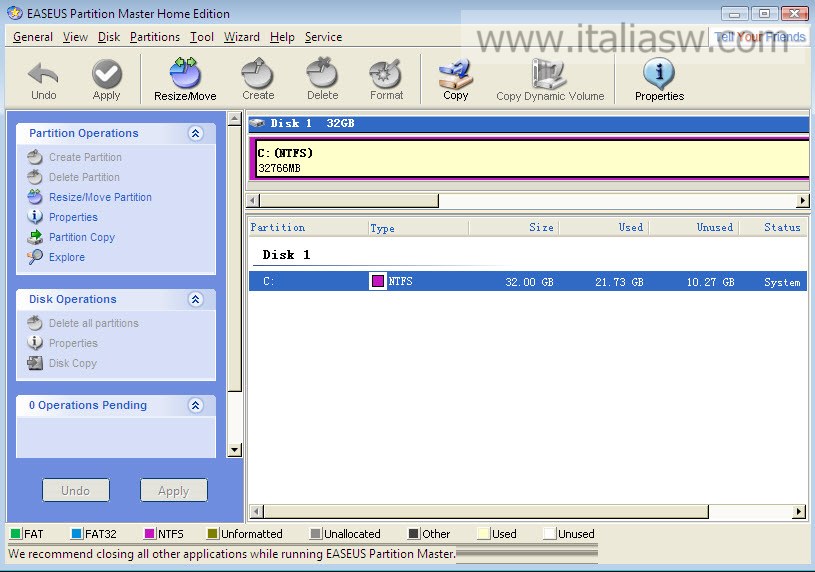This screenshot has height=572, width=815.
Task: Click the 21.73 GB used value
Action: click(x=619, y=282)
